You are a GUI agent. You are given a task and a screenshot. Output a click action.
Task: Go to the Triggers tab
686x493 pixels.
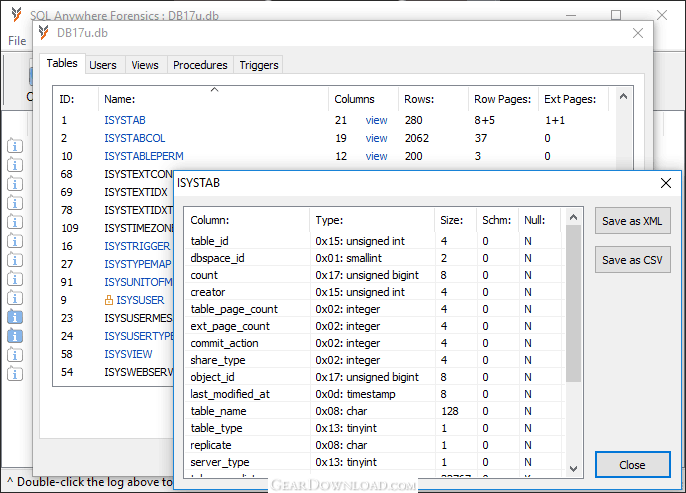(x=259, y=65)
